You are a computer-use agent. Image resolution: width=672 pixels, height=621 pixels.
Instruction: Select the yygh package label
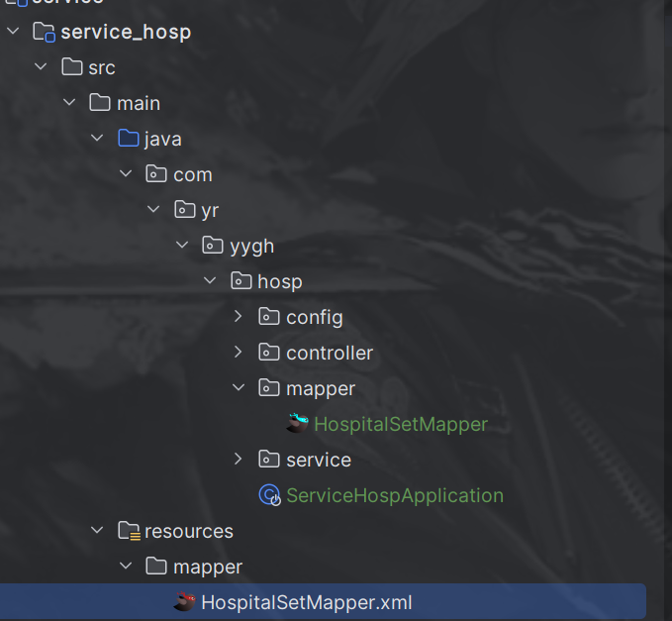pyautogui.click(x=252, y=247)
